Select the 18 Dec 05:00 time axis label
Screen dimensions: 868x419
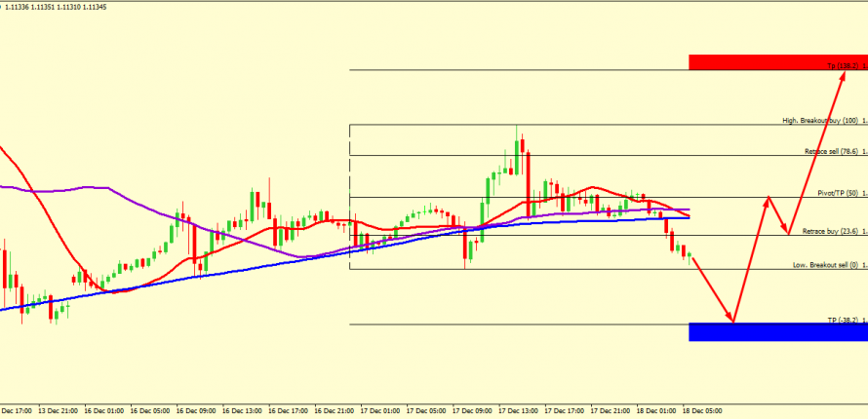(704, 411)
